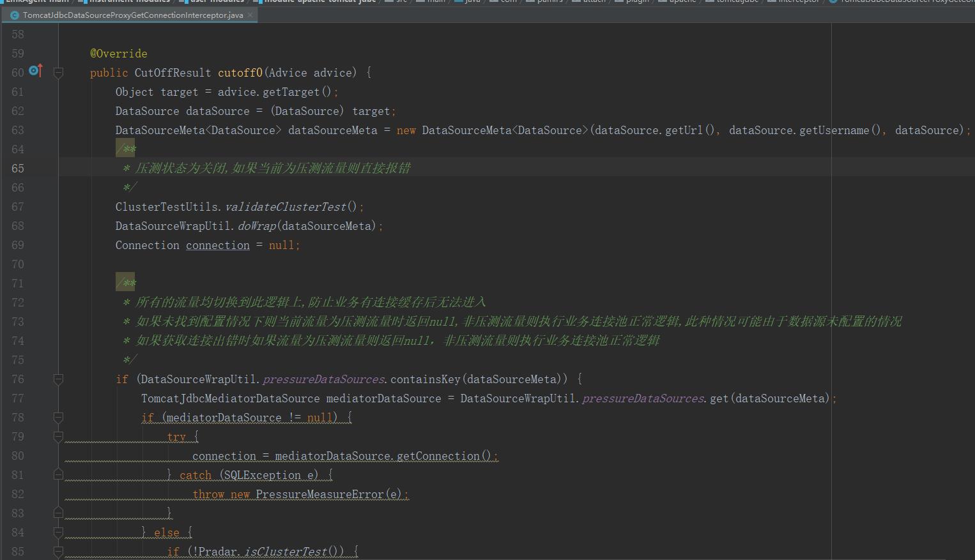Click line number 77 in the gutter
Image resolution: width=975 pixels, height=560 pixels.
pos(18,398)
